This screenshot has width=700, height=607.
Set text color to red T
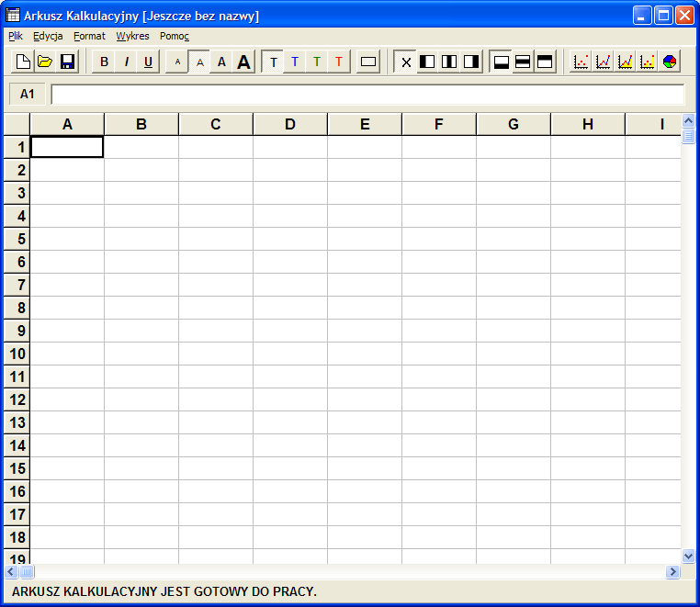tap(339, 62)
